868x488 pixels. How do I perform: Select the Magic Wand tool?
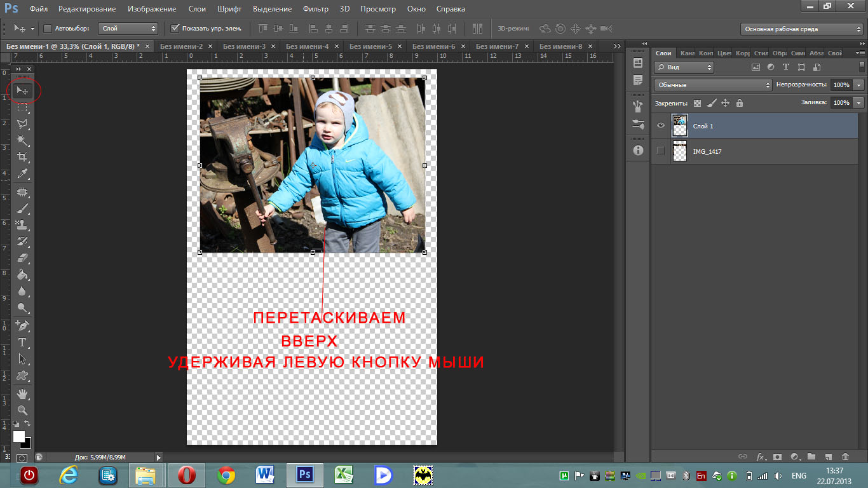(22, 140)
